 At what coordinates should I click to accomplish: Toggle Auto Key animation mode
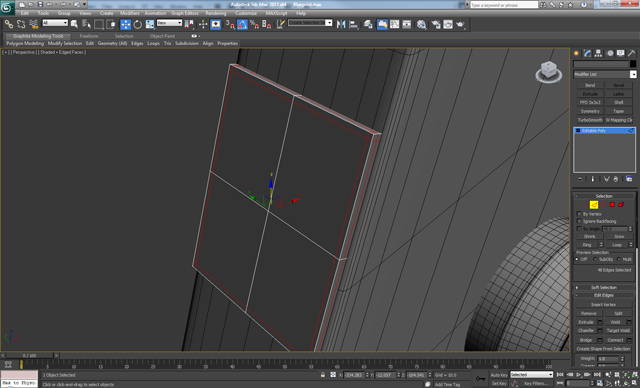click(499, 375)
